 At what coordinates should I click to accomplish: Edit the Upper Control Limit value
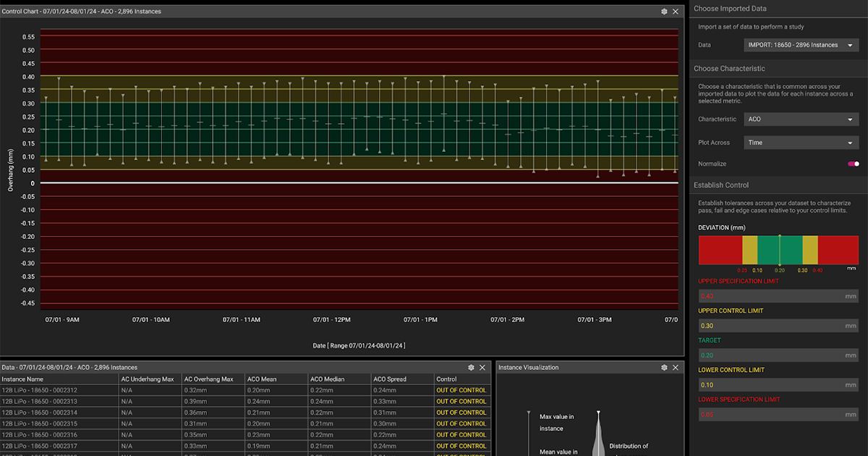[778, 326]
